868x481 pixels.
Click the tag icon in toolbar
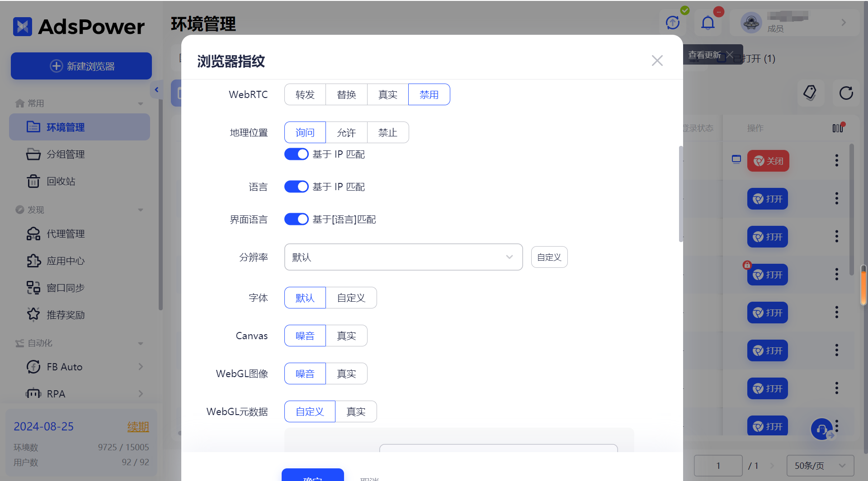click(x=810, y=93)
